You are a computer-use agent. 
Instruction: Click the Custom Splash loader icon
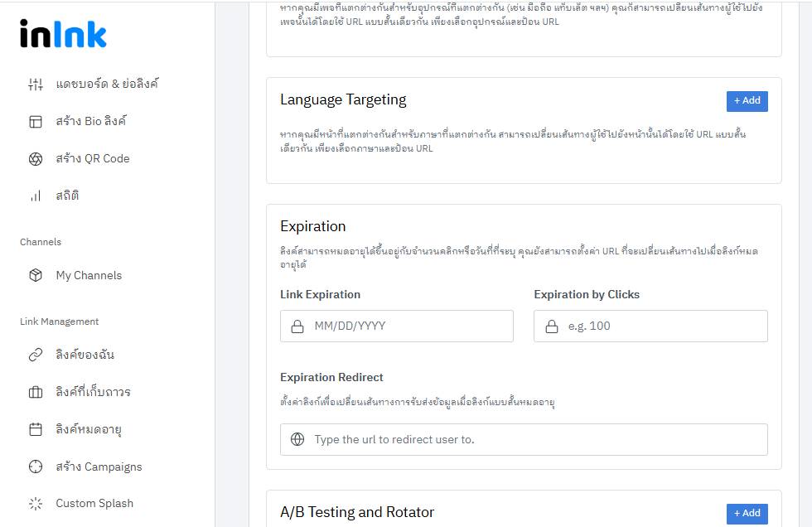click(x=36, y=503)
